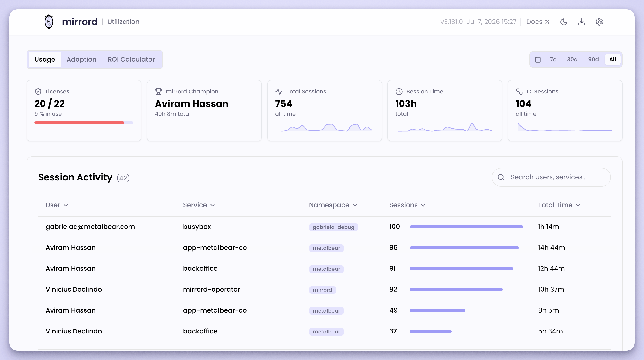The image size is (644, 360).
Task: Click the sessions bar for mirrord-operator row
Action: 456,290
